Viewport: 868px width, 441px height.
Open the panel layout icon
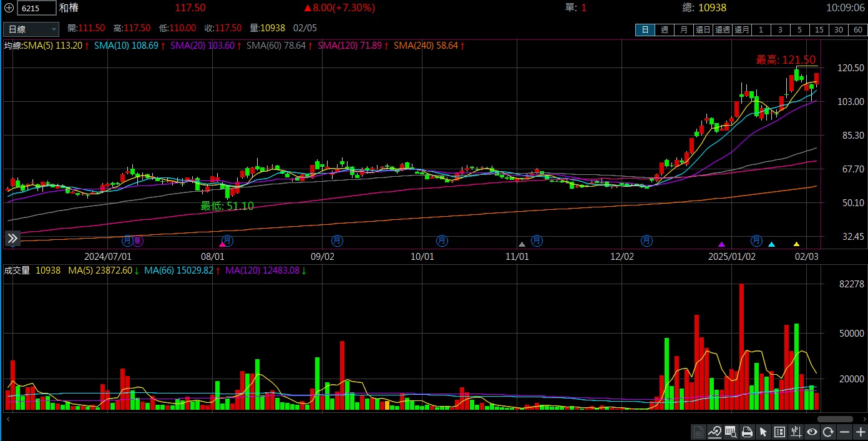point(779,432)
